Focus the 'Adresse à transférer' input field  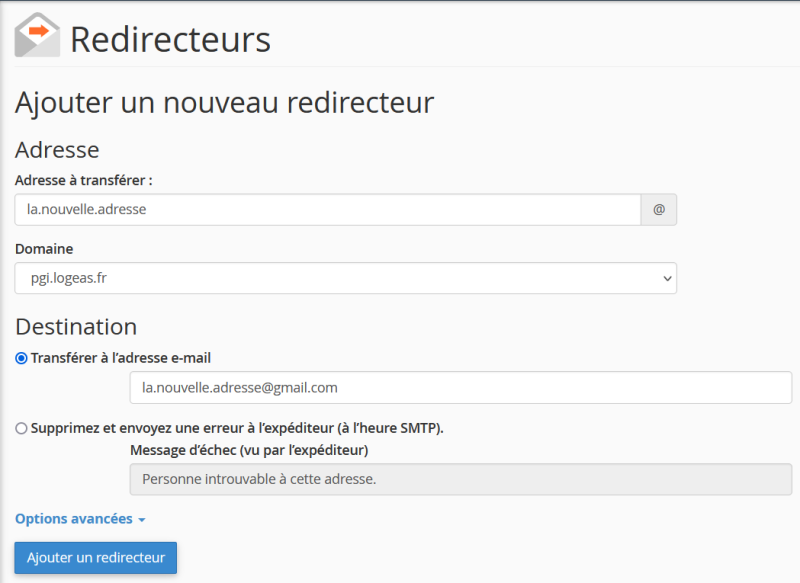pos(327,210)
